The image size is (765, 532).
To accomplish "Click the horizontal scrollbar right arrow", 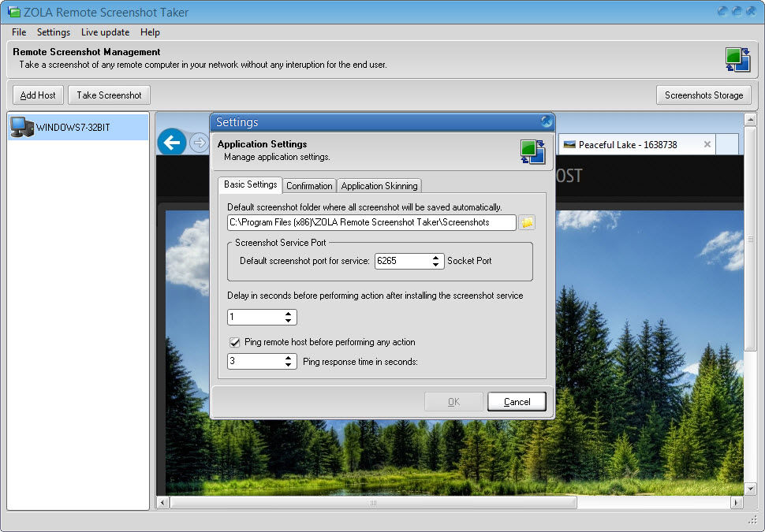I will 737,502.
